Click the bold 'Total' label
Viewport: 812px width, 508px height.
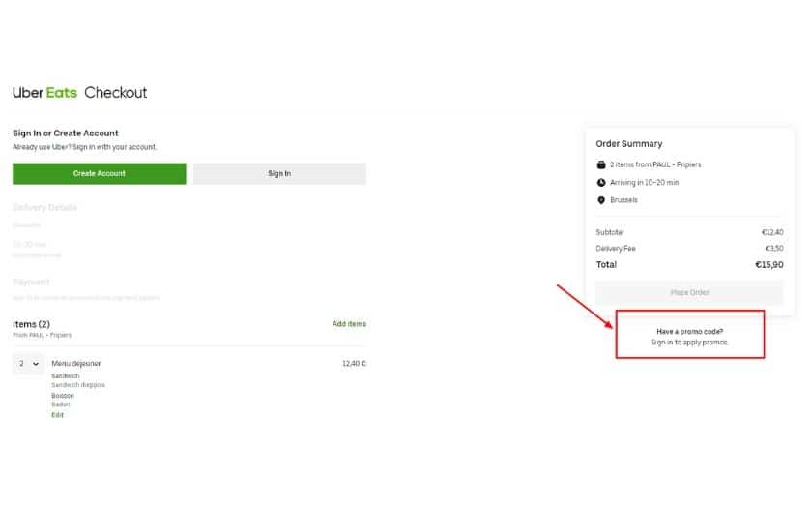tap(606, 265)
